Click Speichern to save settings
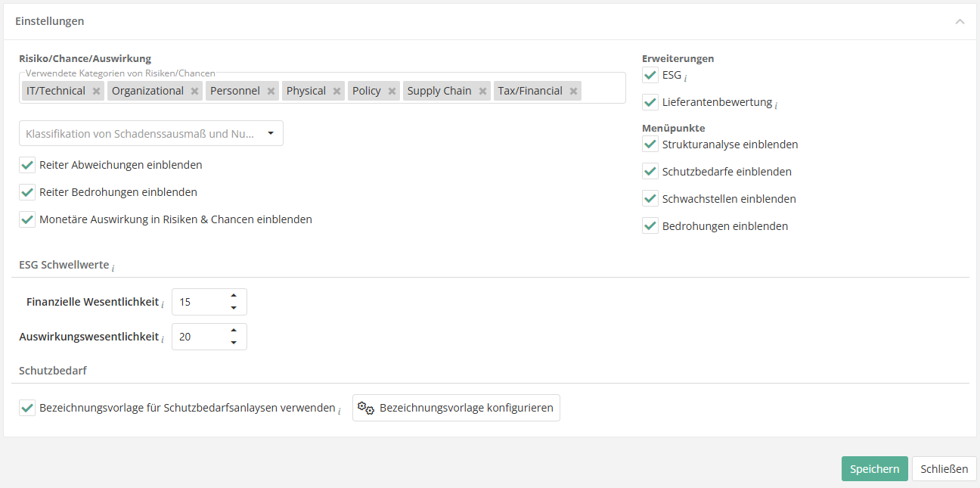980x488 pixels. tap(874, 469)
